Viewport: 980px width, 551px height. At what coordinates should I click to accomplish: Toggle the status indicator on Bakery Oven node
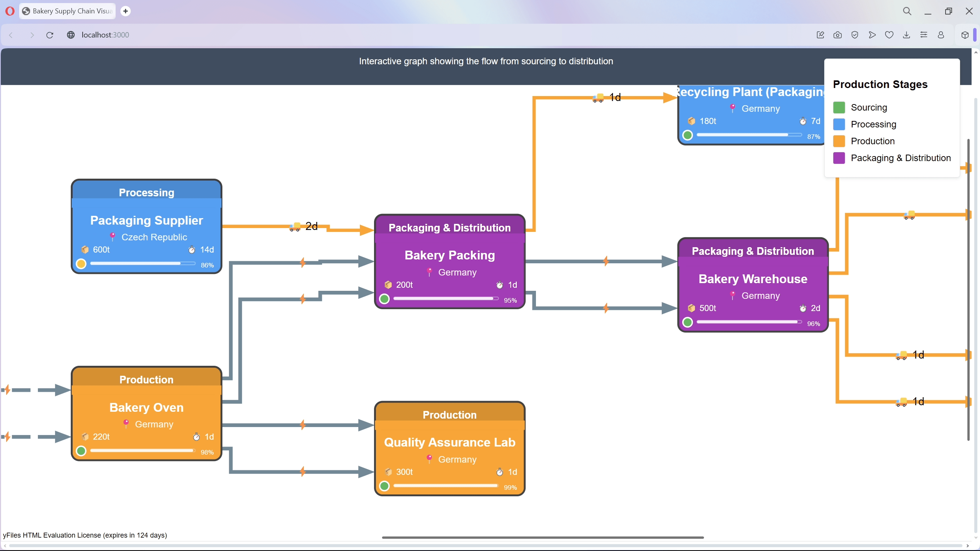click(81, 450)
